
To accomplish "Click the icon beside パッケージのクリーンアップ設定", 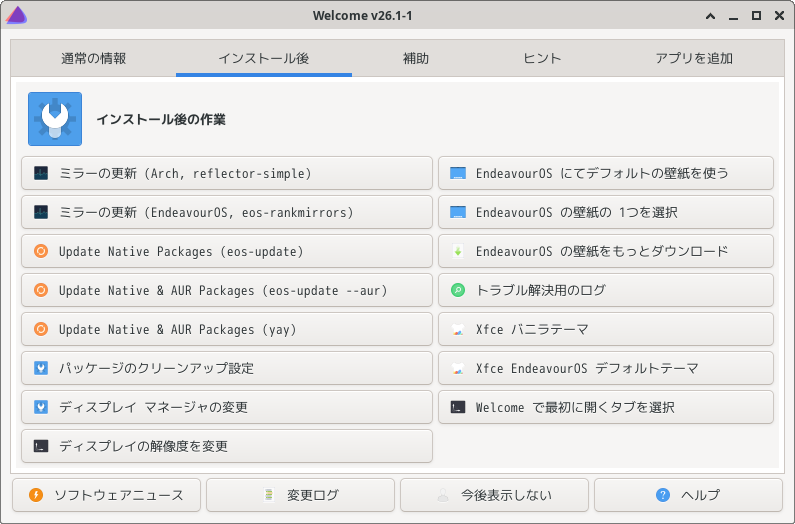I will (41, 368).
